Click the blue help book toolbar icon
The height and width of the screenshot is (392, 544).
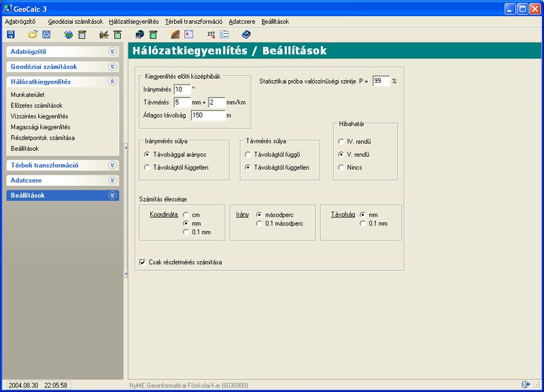point(246,35)
